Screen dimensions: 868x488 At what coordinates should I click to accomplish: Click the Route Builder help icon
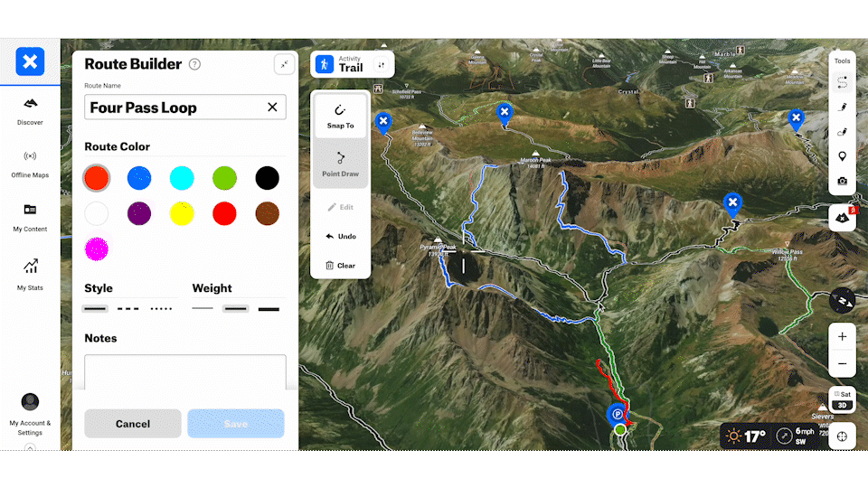[194, 64]
